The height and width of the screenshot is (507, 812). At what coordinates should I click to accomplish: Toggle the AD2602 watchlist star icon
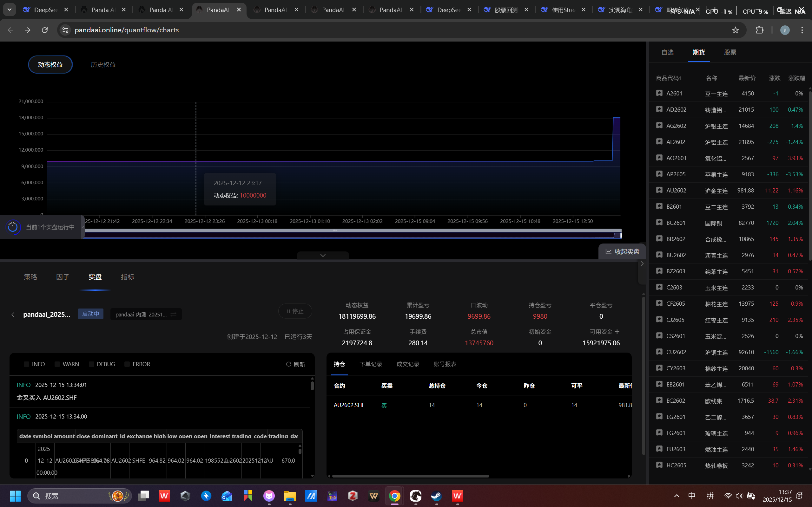(x=659, y=109)
